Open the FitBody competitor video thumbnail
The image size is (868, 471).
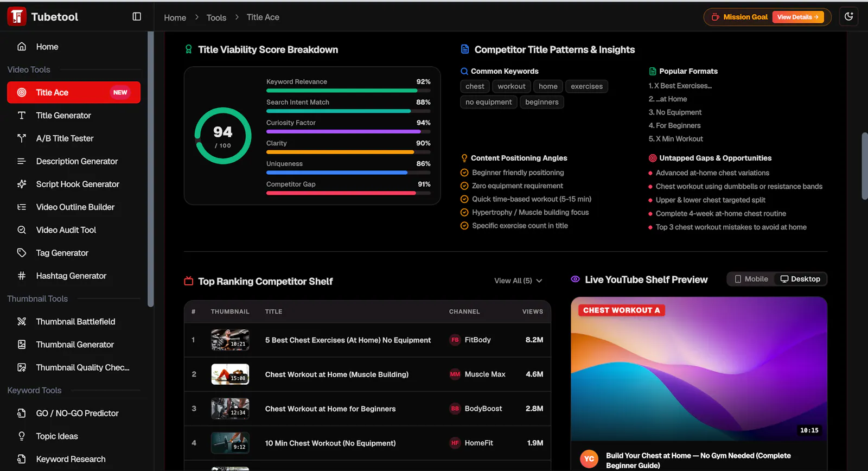pyautogui.click(x=230, y=340)
